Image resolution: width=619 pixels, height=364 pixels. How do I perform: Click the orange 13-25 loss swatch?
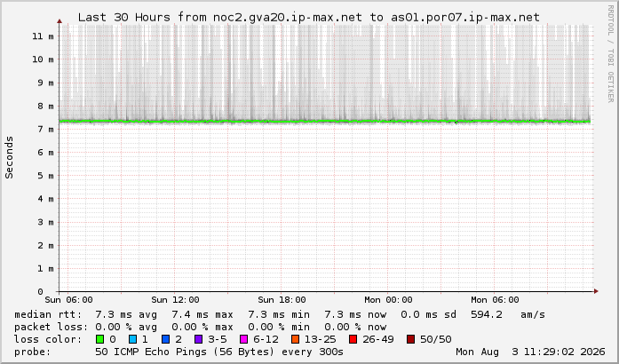click(295, 339)
